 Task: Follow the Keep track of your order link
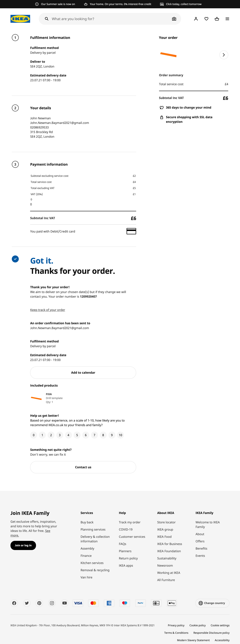[48, 310]
